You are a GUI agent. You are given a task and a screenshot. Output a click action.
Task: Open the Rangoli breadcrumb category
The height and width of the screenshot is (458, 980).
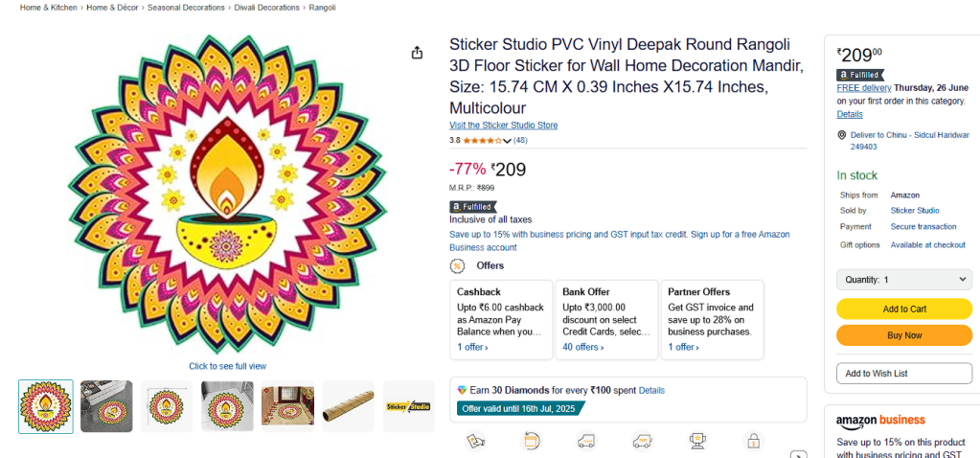click(x=321, y=8)
